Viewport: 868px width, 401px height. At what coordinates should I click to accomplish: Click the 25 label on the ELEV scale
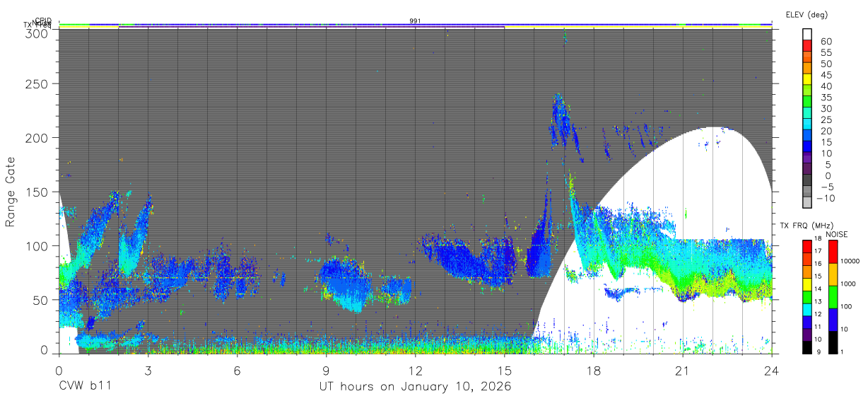(x=826, y=120)
